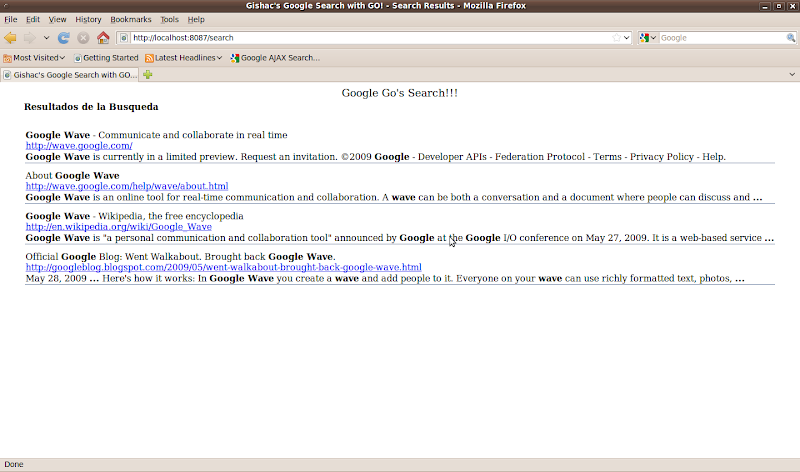This screenshot has width=800, height=472.
Task: Go to the Home page
Action: pos(103,38)
